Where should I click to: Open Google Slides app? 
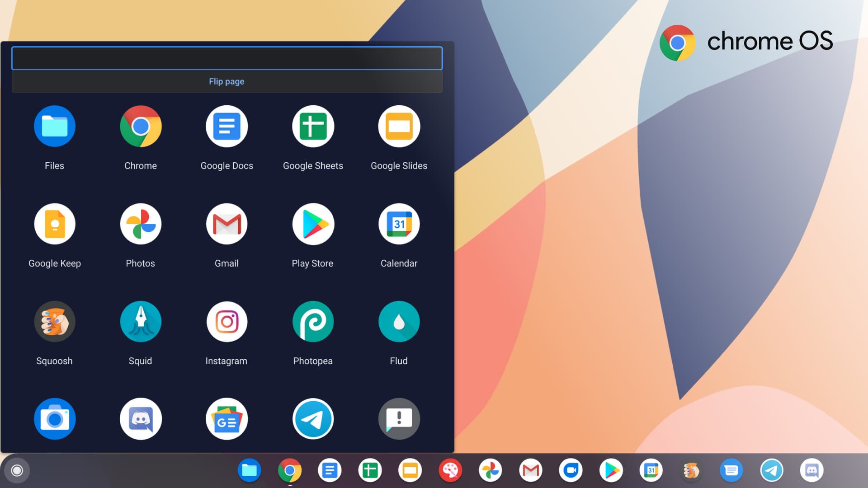[x=399, y=127]
